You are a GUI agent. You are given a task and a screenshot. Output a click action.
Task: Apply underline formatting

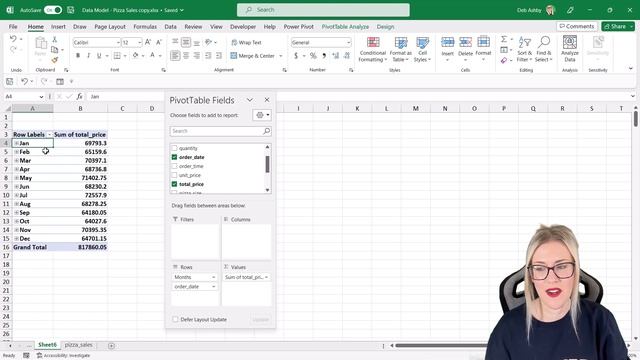click(99, 56)
